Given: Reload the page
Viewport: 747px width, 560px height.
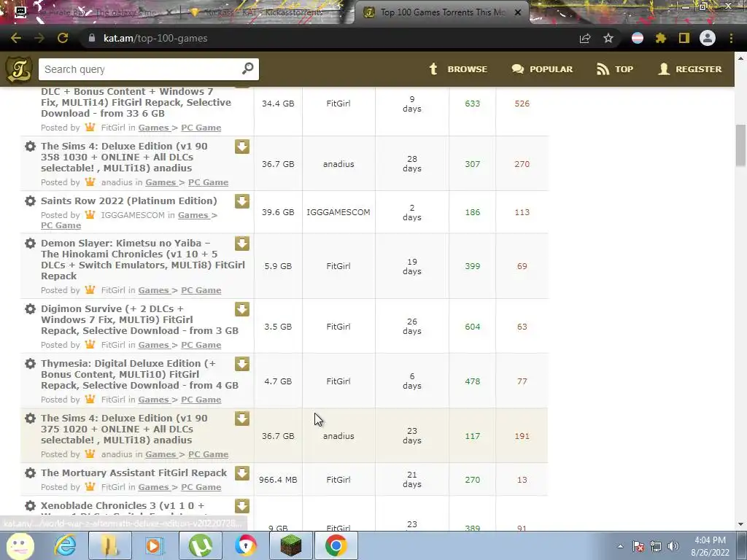Looking at the screenshot, I should (x=63, y=38).
